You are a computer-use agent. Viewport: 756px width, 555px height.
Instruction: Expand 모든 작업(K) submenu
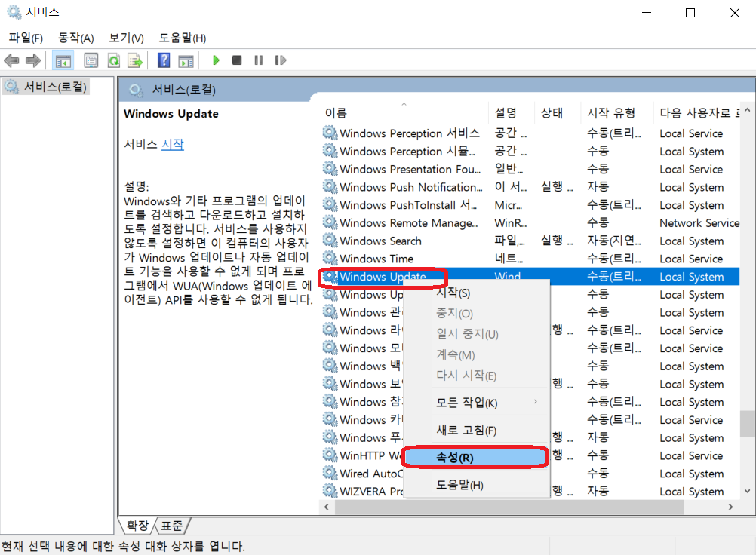(x=476, y=403)
